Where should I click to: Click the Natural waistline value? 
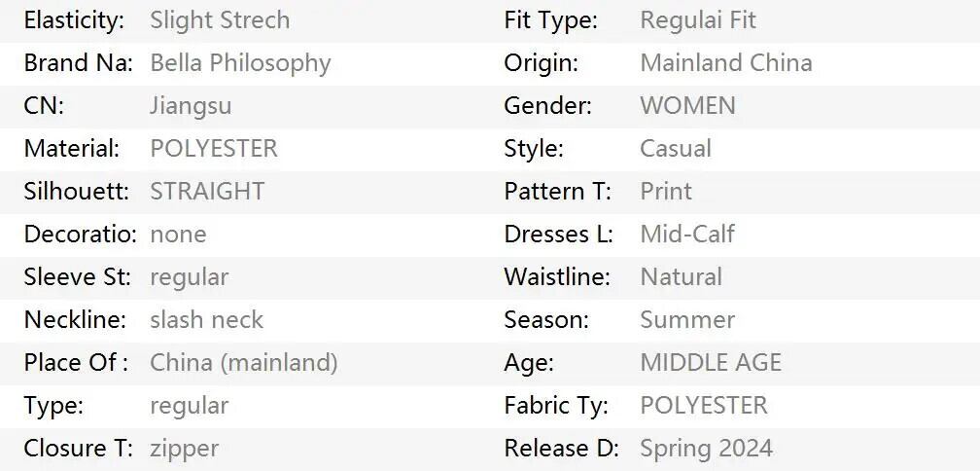pyautogui.click(x=681, y=277)
